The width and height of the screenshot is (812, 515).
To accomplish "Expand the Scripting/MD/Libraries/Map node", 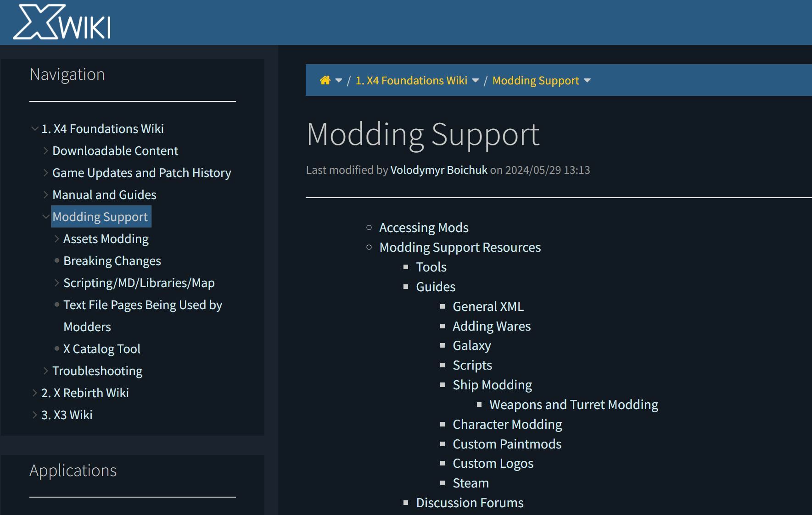I will point(56,283).
